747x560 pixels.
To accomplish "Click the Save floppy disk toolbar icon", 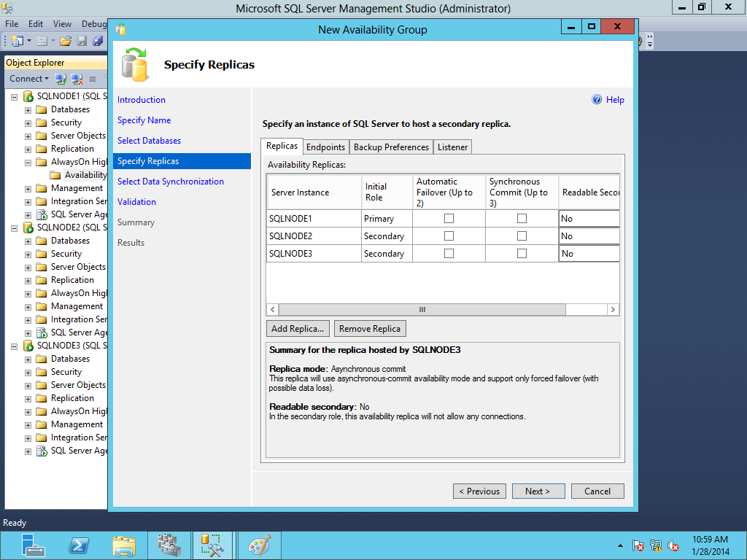I will point(82,42).
